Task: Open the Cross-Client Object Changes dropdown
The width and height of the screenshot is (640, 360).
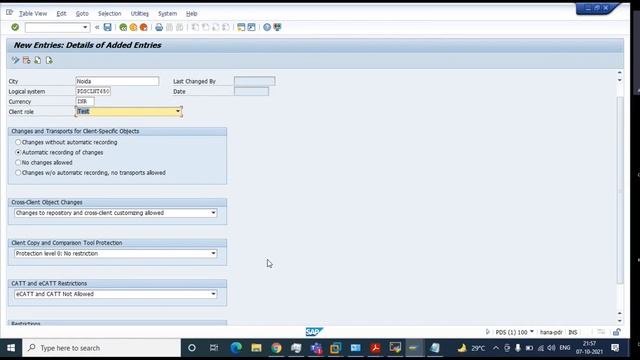Action: point(213,213)
